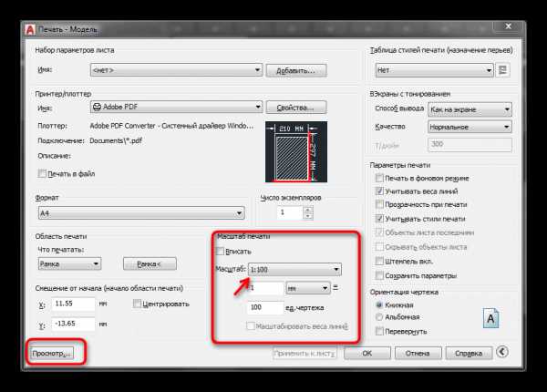Select Альбомная orientation radio button
The height and width of the screenshot is (392, 547).
coord(379,316)
